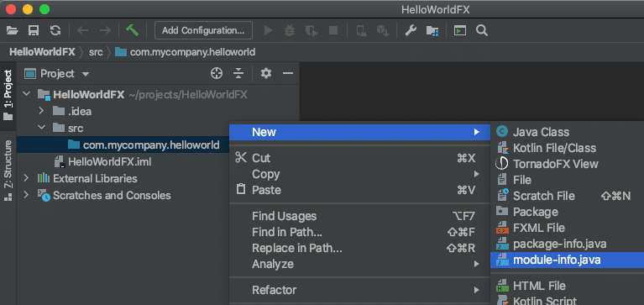Viewport: 644px width, 305px height.
Task: Hide the Project panel with minus icon
Action: [288, 74]
